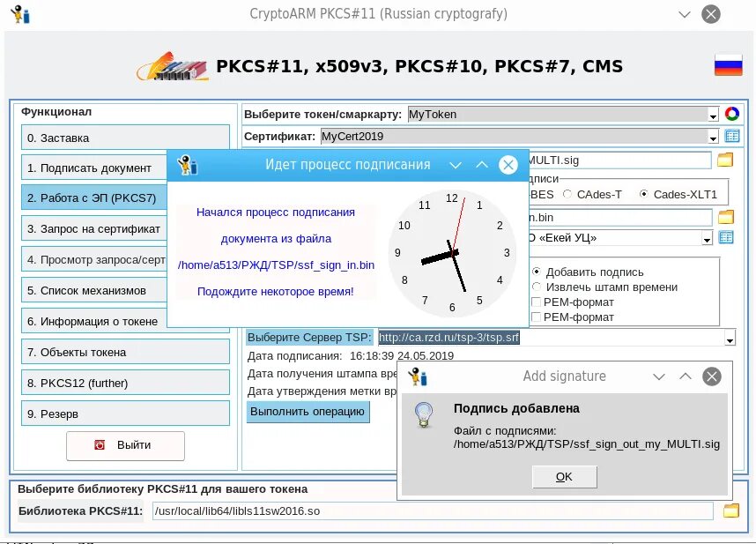756x544 pixels.
Task: Open token/smartcard dropdown MyToken
Action: click(713, 115)
